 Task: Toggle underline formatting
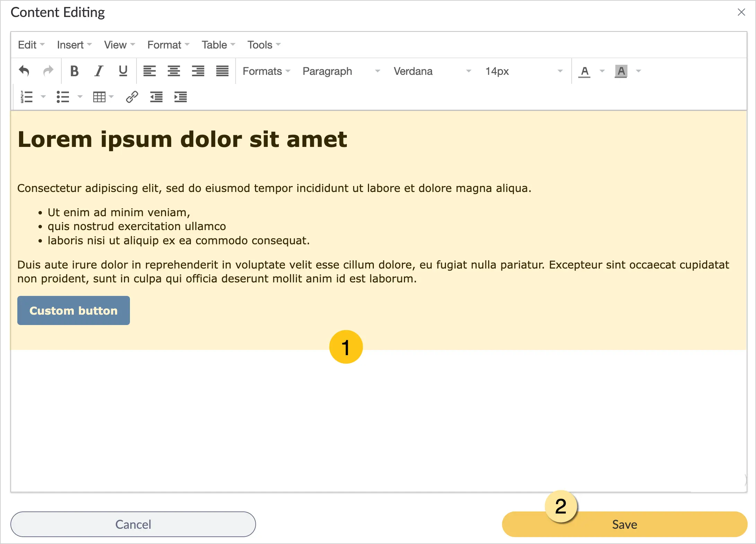click(123, 71)
